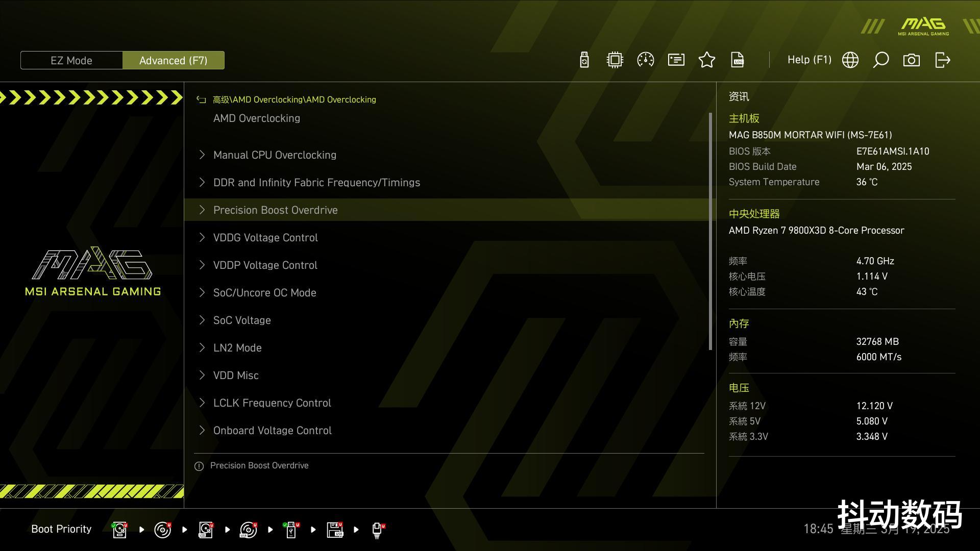Expand the Precision Boost Overdrive chevron

[202, 210]
